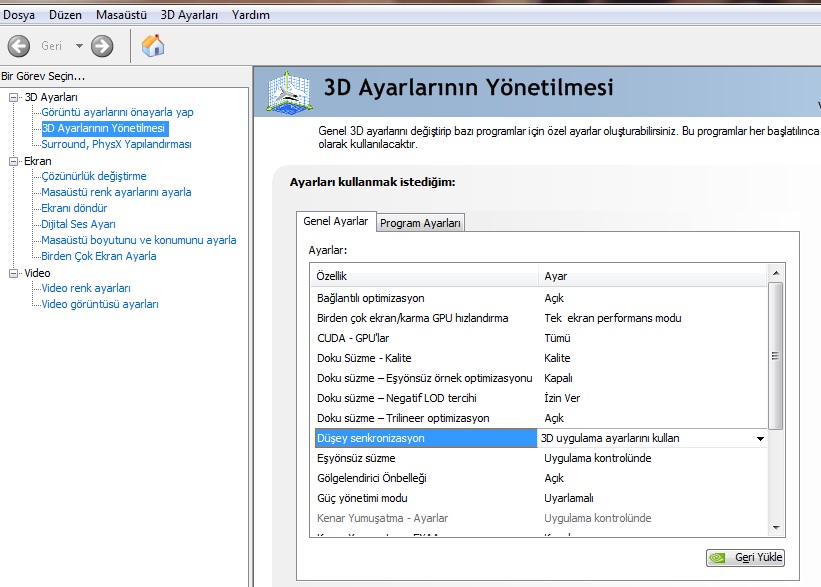821x587 pixels.
Task: Select Birden çok ekran/karma GPU hızlandırma row
Action: tap(539, 318)
